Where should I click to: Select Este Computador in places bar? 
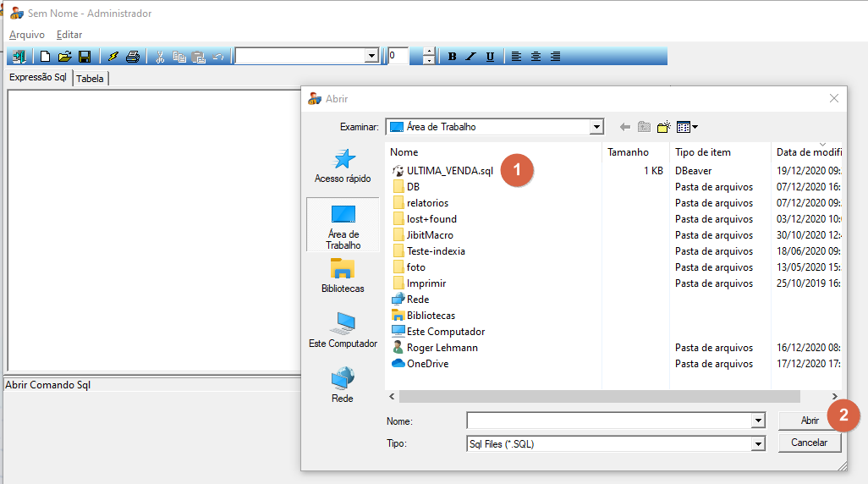[x=343, y=330]
